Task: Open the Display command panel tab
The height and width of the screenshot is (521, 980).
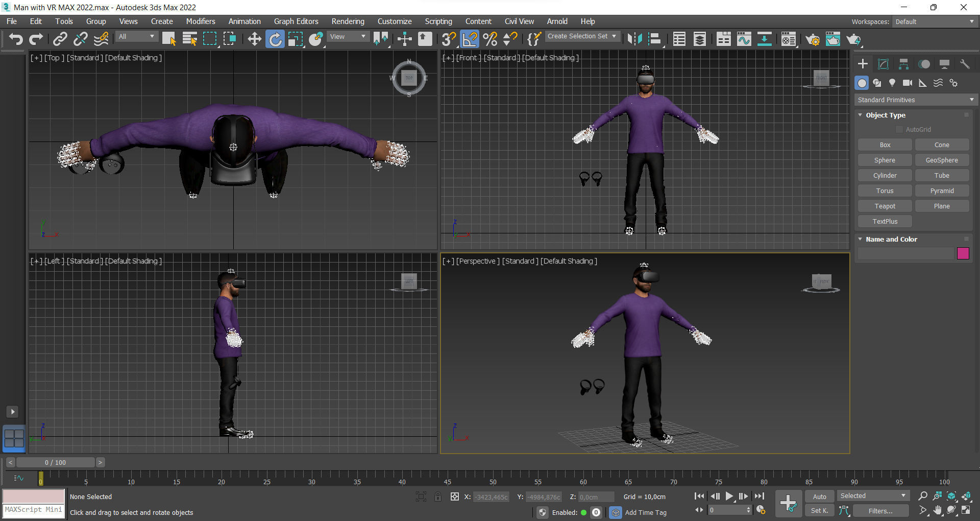Action: click(x=944, y=64)
